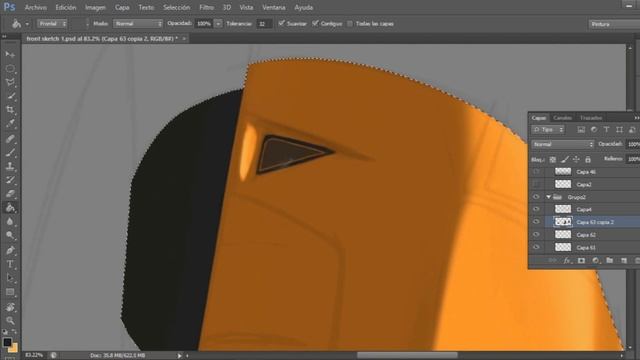
Task: Select the Move tool
Action: pyautogui.click(x=10, y=54)
